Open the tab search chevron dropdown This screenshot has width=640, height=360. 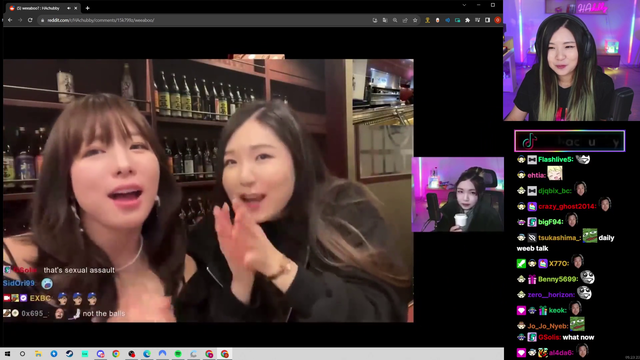click(464, 5)
